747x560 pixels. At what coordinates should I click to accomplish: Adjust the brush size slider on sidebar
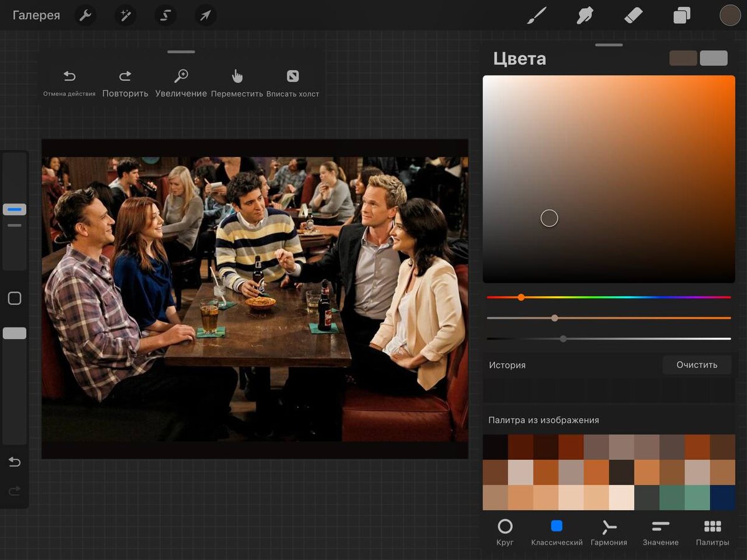coord(14,209)
